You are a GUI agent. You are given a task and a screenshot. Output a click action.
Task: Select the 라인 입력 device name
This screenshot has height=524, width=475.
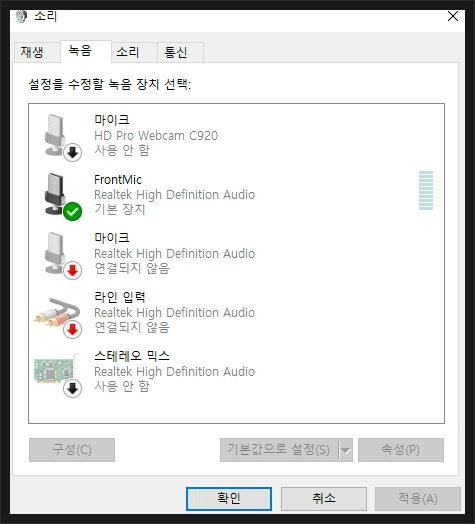point(120,297)
